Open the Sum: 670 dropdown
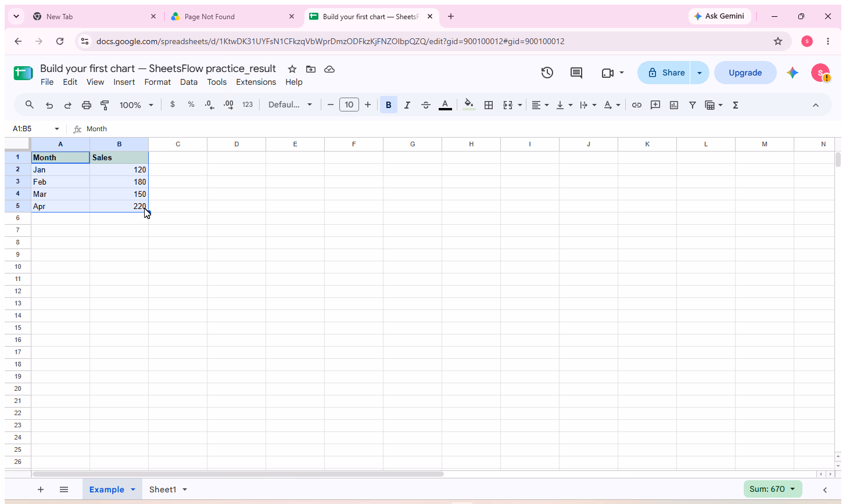The height and width of the screenshot is (504, 846). (773, 489)
